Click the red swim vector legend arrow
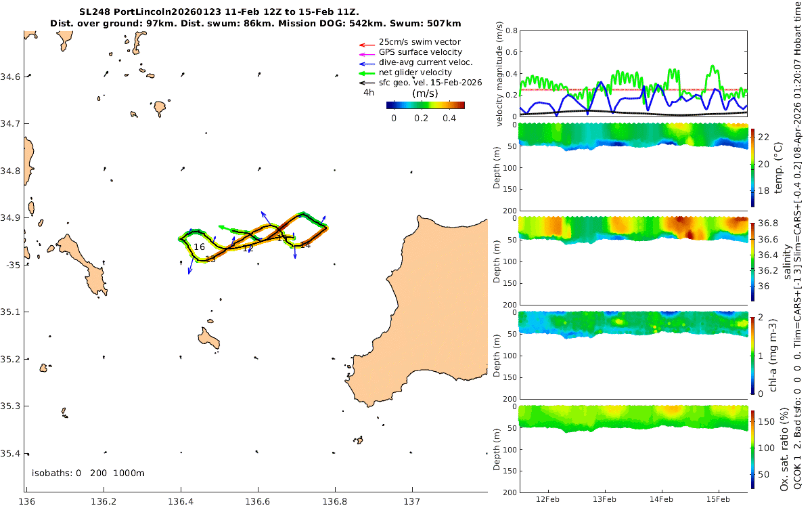812x508 pixels. coord(365,42)
